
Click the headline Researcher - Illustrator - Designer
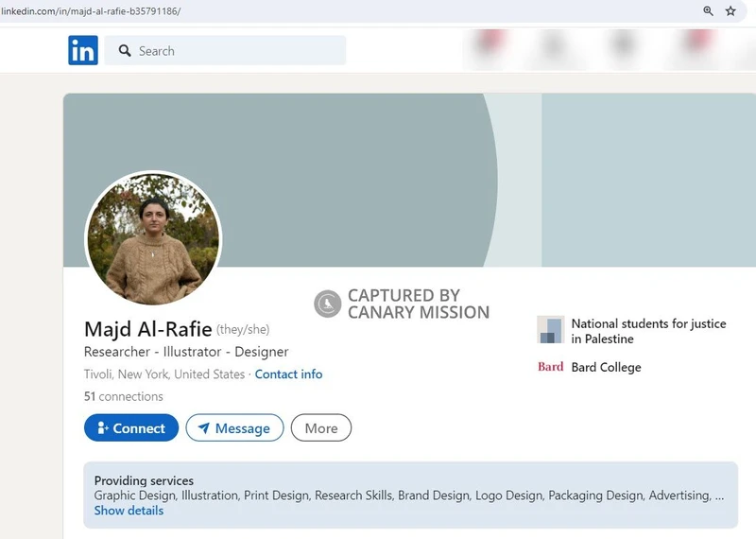[186, 352]
